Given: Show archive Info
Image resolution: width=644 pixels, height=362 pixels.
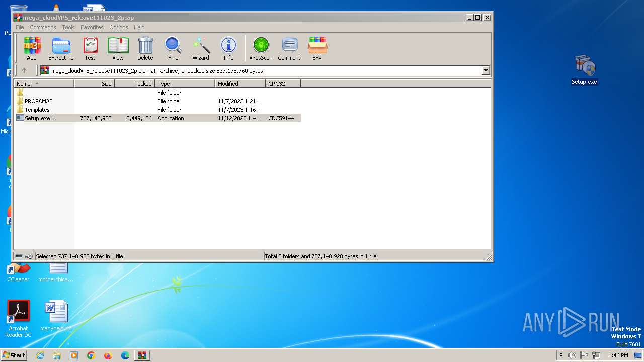Looking at the screenshot, I should [x=228, y=49].
